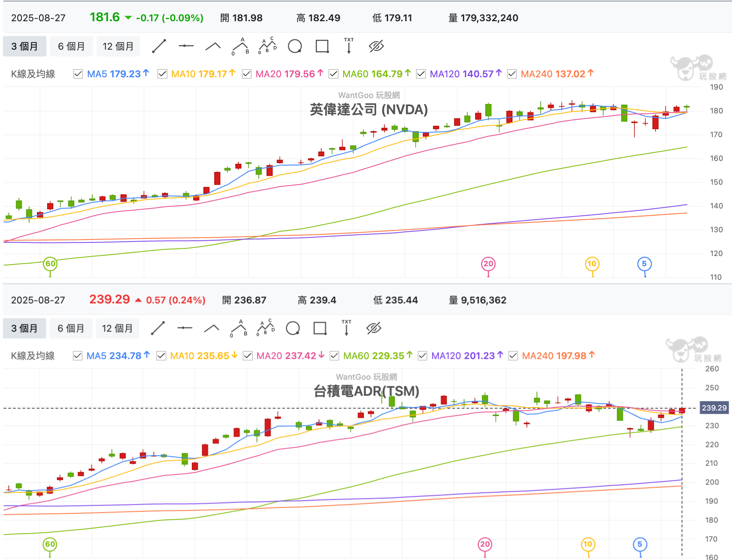Viewport: 732px width, 560px height.
Task: Select rectangle drawing tool in TSM chart
Action: click(x=320, y=328)
